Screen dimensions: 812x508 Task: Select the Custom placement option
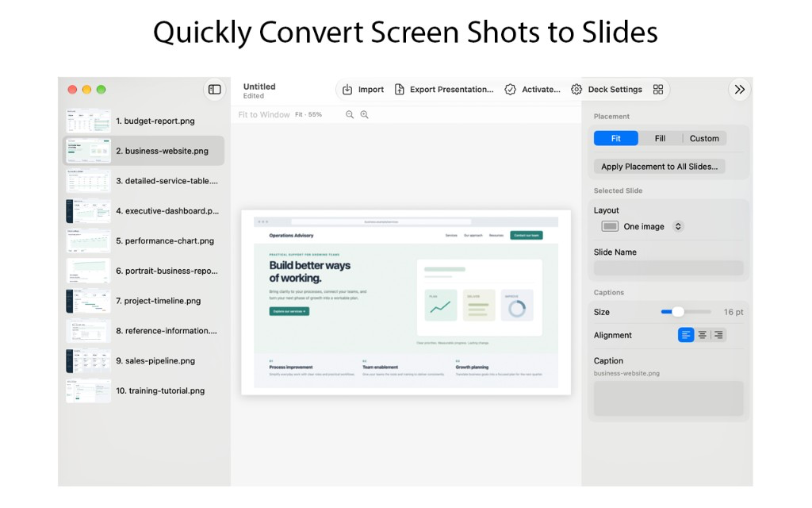pyautogui.click(x=704, y=138)
